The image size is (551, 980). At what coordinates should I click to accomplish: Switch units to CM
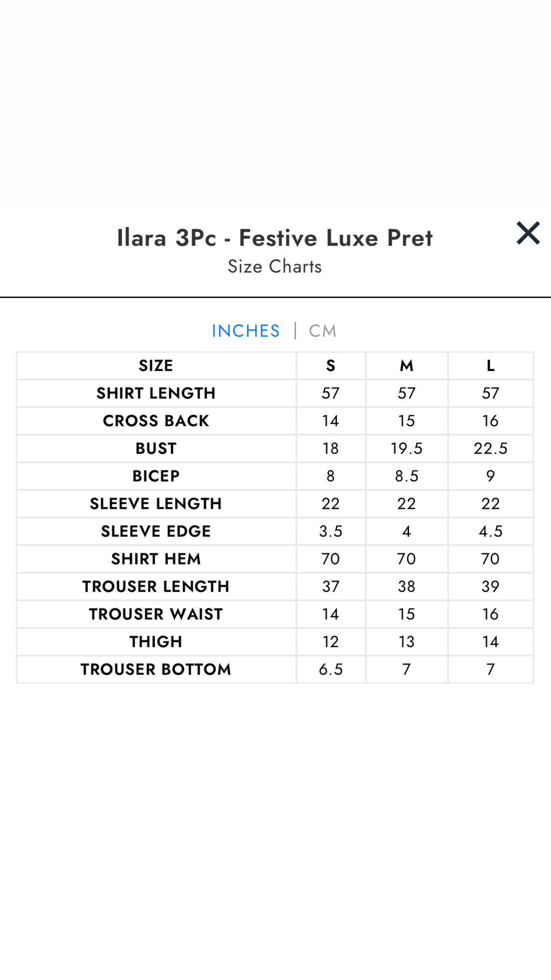(322, 330)
